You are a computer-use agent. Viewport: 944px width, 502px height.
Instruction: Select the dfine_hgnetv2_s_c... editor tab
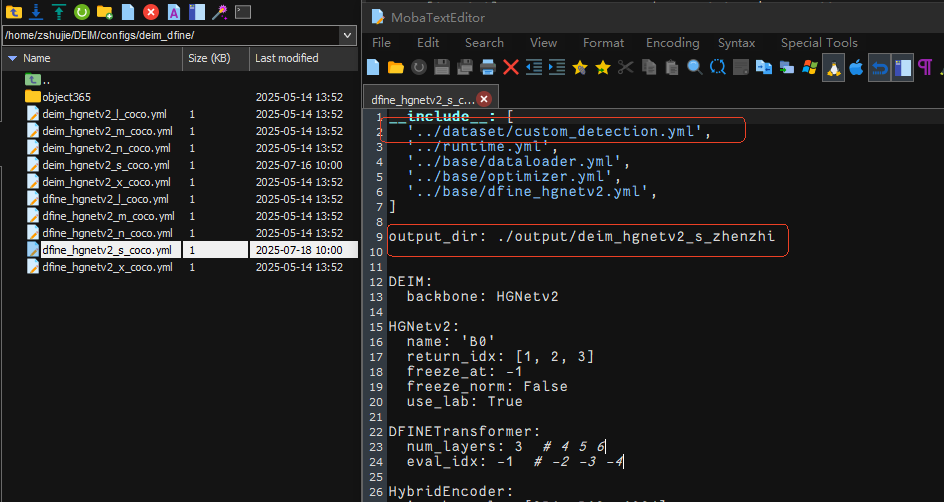point(421,99)
